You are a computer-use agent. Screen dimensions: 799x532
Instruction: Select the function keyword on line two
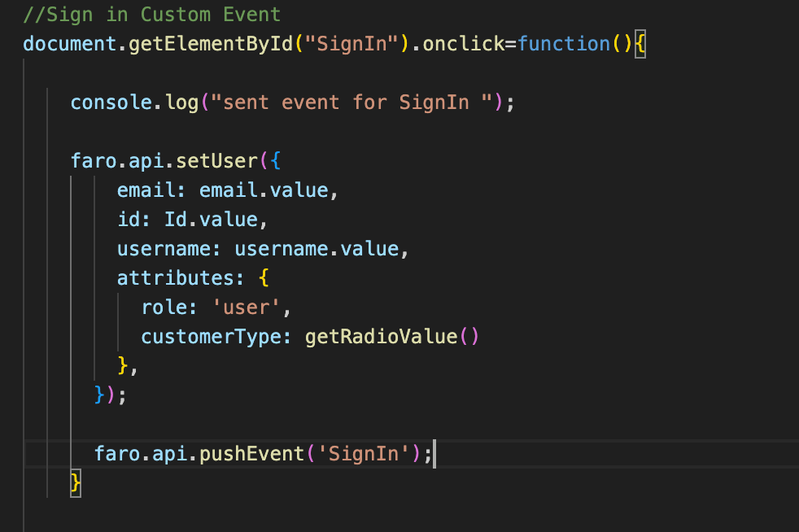(563, 44)
